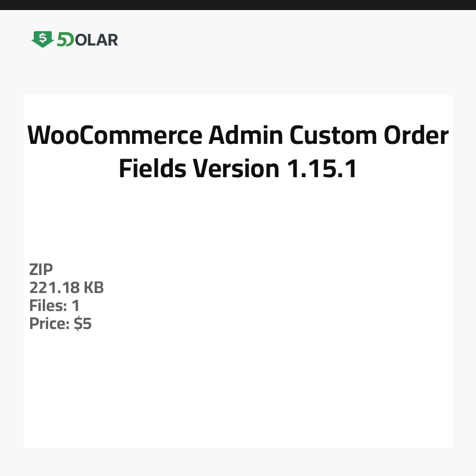Click the KB unit in file size
The height and width of the screenshot is (476, 476).
(x=94, y=288)
